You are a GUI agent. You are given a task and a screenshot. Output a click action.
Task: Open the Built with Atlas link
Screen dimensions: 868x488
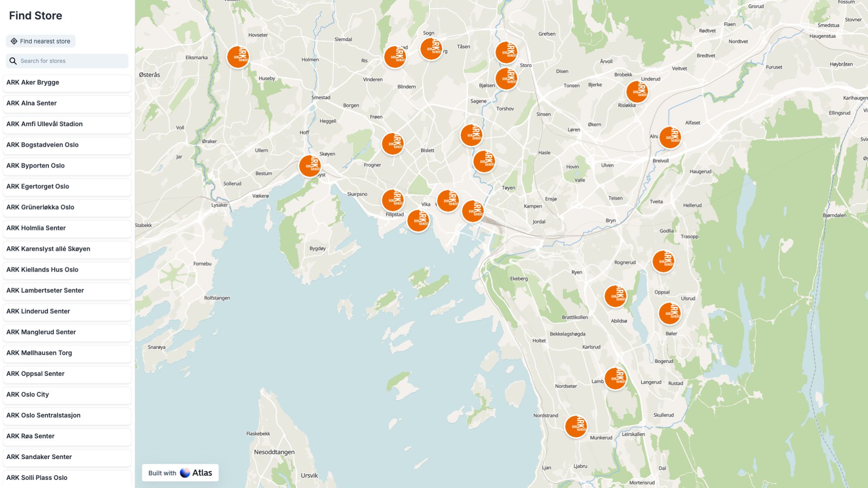(x=180, y=473)
